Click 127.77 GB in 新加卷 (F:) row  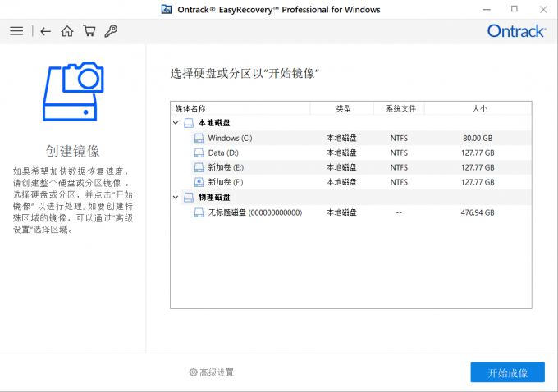[x=478, y=182]
